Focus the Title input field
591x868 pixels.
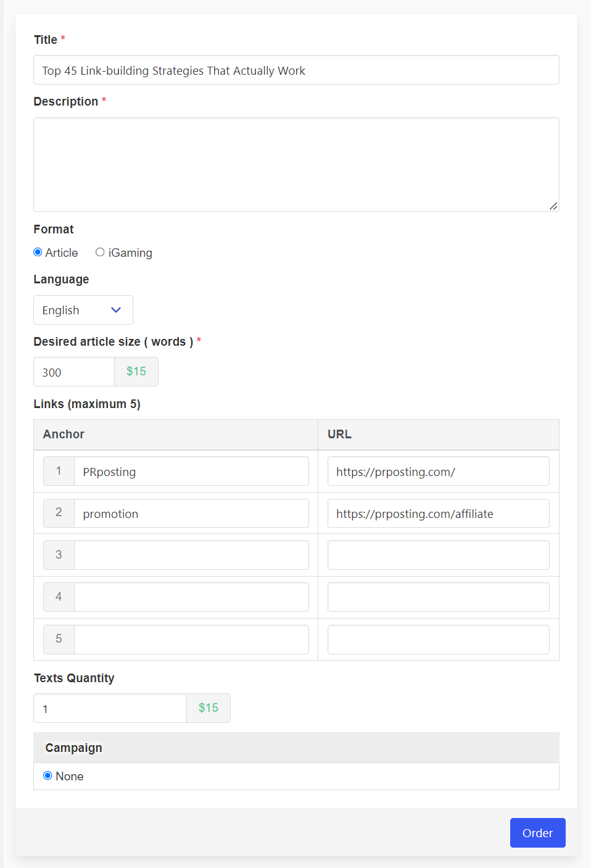point(296,70)
